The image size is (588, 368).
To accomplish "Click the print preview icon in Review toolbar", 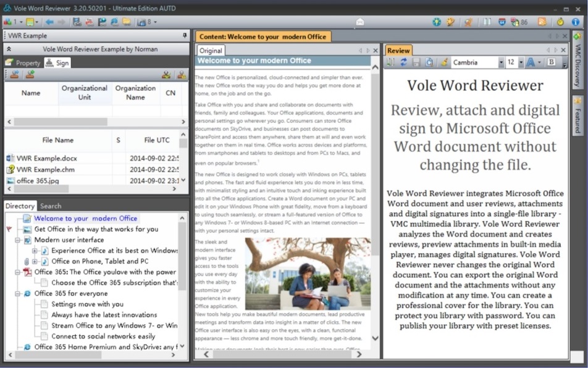I will [429, 62].
